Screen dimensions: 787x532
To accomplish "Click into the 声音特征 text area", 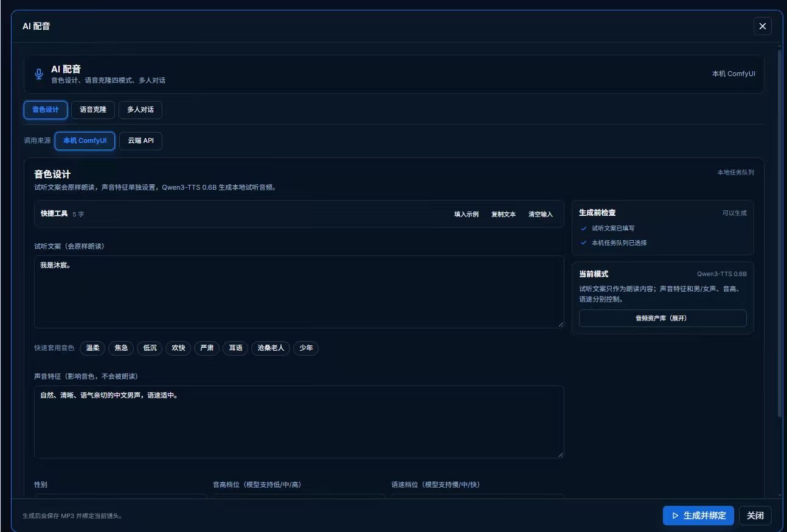I will click(x=299, y=422).
